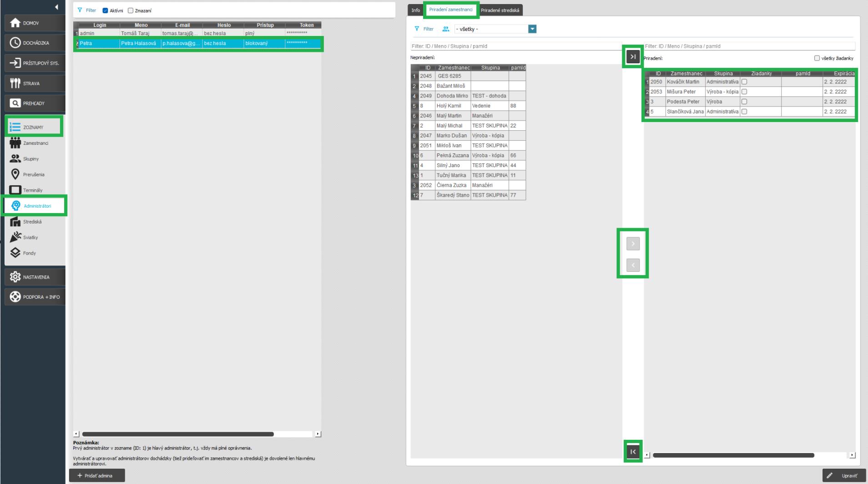Switch to the Info tab
The image size is (868, 484).
415,10
